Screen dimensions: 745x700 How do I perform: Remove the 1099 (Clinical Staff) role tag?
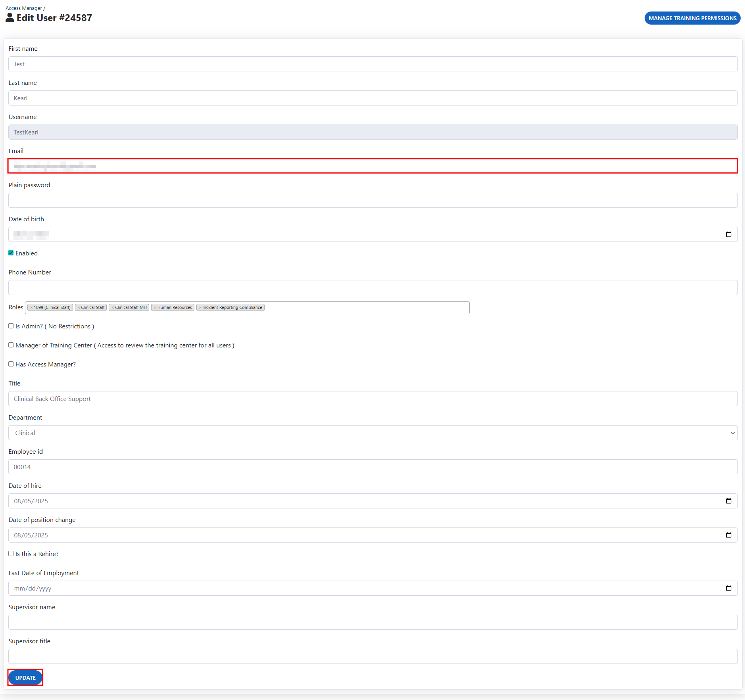(x=31, y=308)
